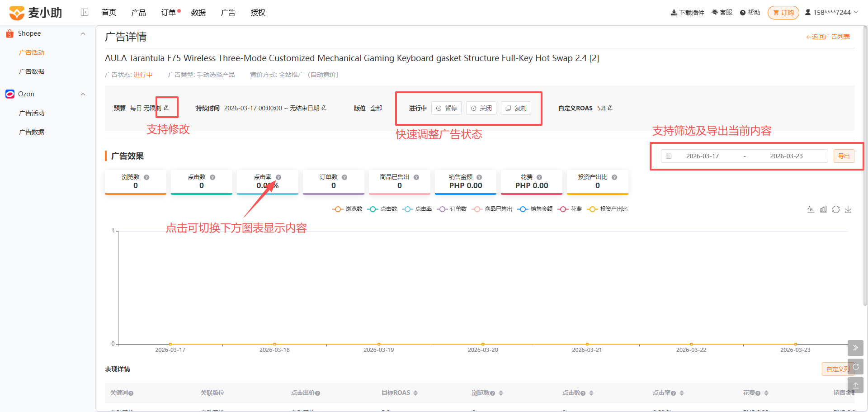
Task: Sort table by 花费 column
Action: 766,393
